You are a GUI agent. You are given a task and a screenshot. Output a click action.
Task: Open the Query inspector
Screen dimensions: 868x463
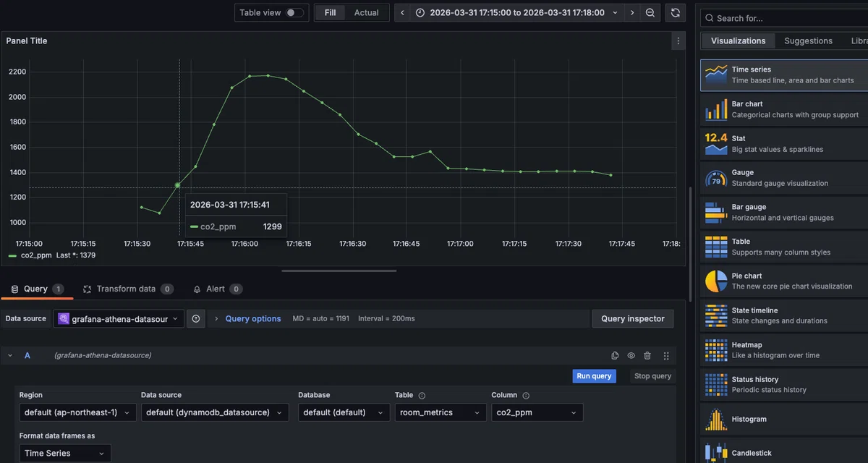click(x=632, y=319)
